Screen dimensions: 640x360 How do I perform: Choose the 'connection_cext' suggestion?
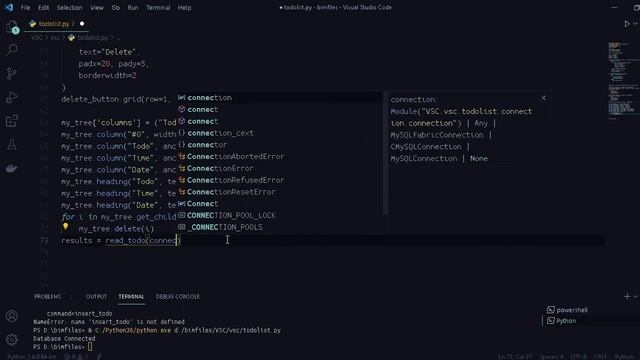(x=279, y=133)
